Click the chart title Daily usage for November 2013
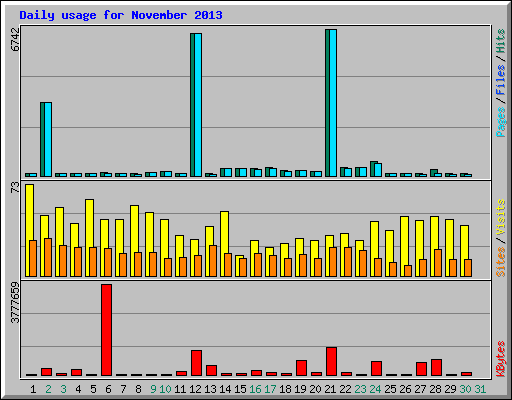 tap(121, 15)
